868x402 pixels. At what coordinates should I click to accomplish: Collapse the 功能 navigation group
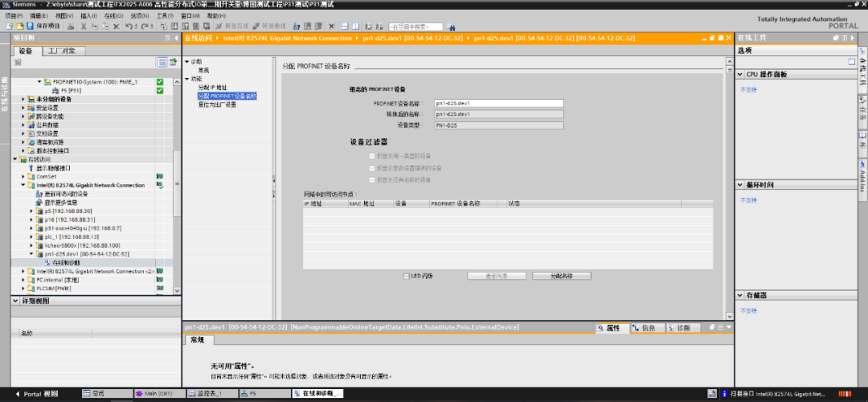point(187,79)
